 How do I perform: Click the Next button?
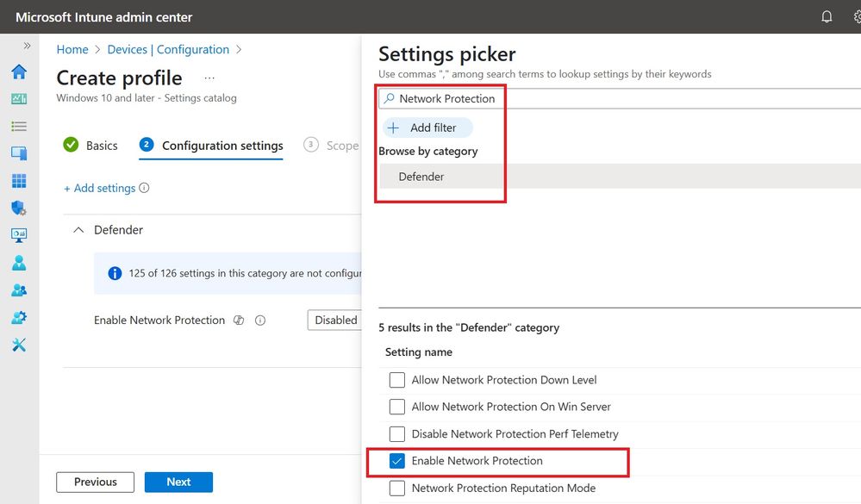pyautogui.click(x=178, y=482)
